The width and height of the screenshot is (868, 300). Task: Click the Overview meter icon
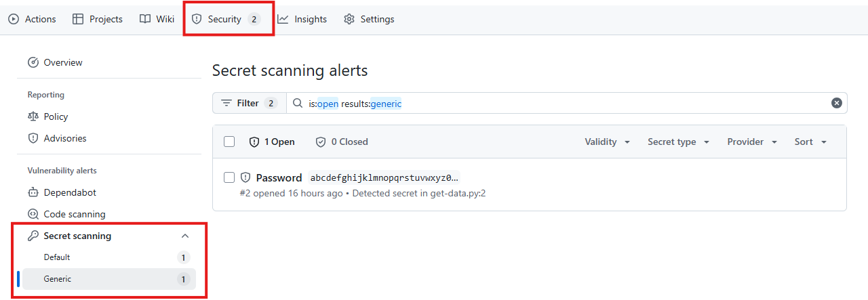33,62
